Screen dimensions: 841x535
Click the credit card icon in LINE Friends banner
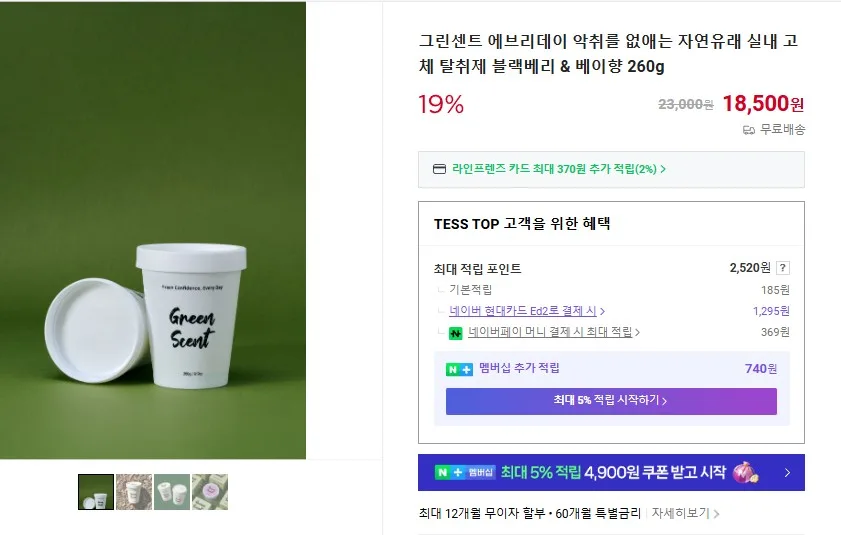439,169
